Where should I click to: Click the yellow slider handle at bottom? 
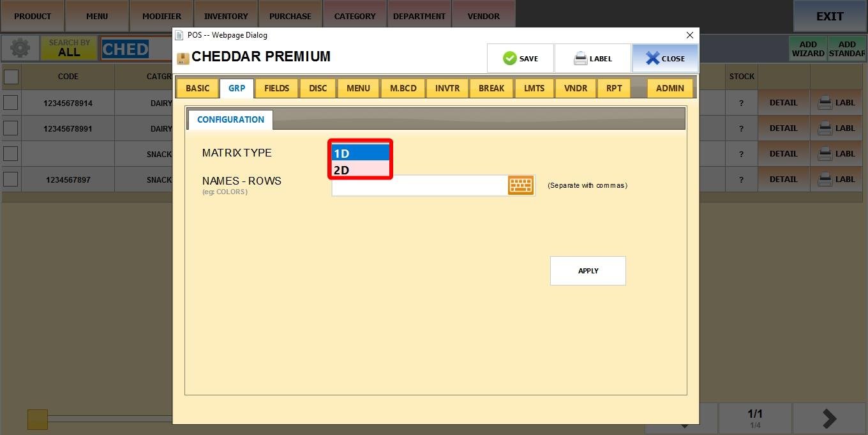coord(38,419)
